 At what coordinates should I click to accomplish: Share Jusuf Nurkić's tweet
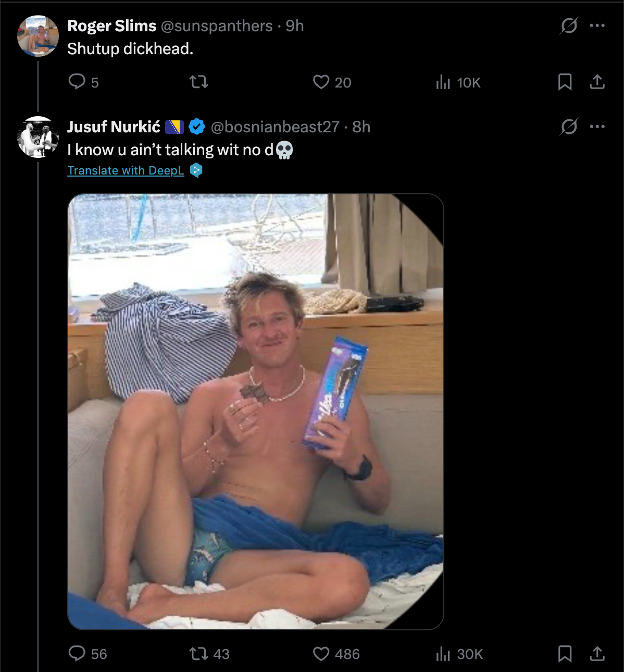(x=597, y=653)
